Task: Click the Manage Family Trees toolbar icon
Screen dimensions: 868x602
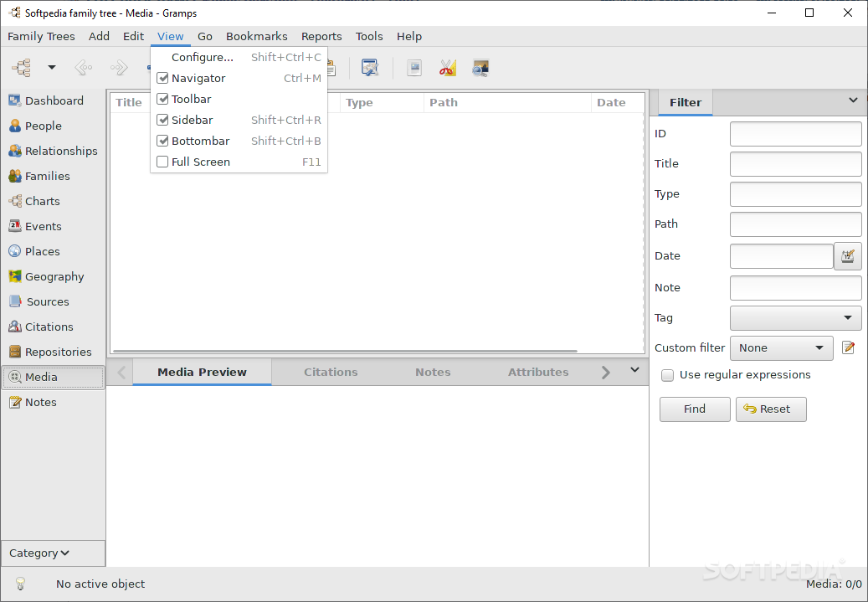Action: pyautogui.click(x=21, y=68)
